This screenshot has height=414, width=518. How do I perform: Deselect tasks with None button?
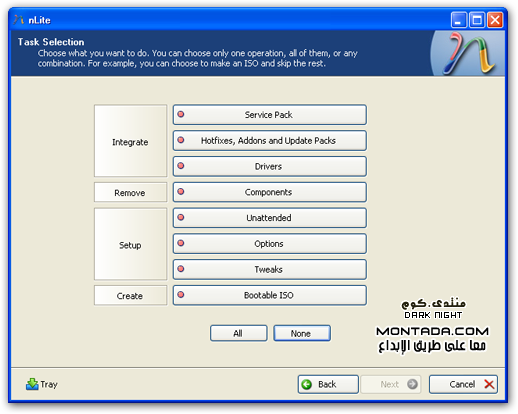click(x=302, y=333)
